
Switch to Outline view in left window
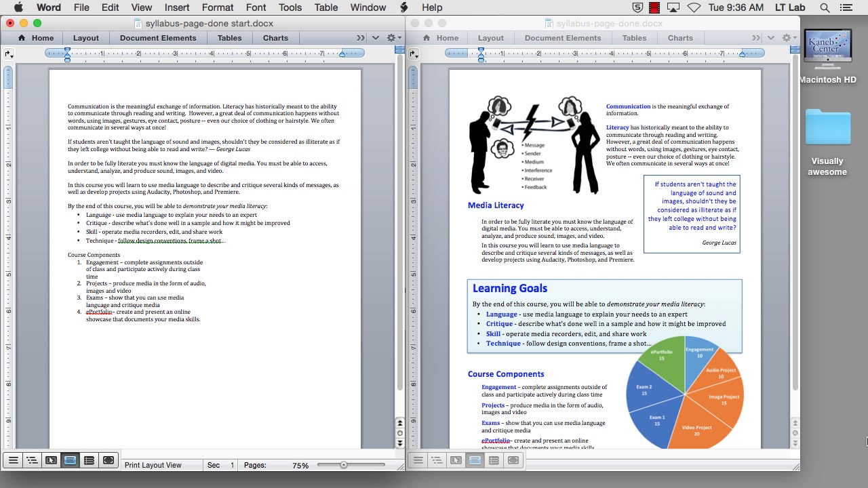(x=32, y=460)
